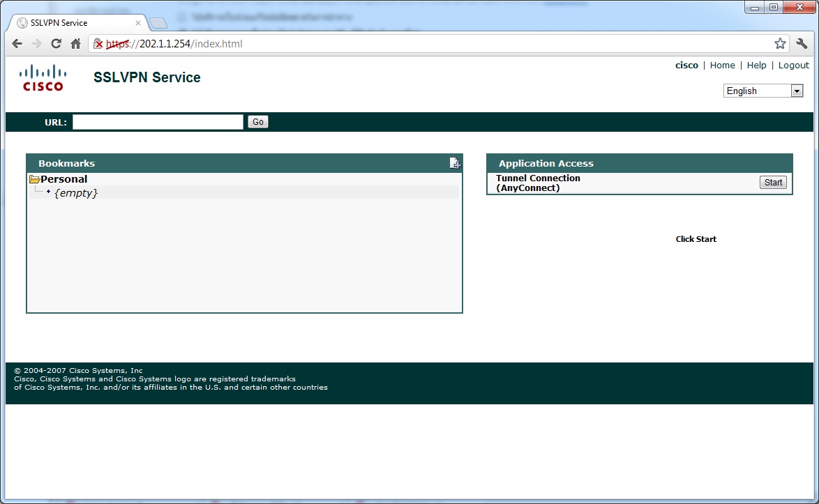Screen dimensions: 819x504
Task: Open the browser wrench settings menu
Action: pyautogui.click(x=802, y=44)
